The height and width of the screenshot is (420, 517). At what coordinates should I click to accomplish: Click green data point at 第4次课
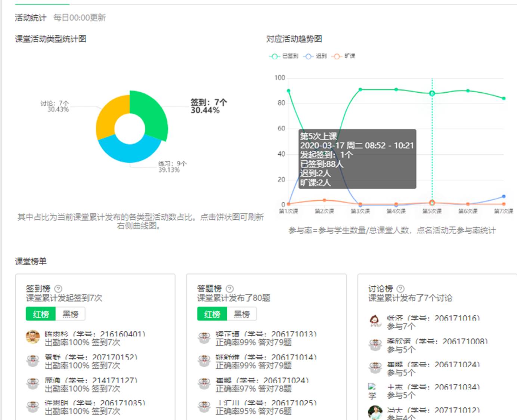[396, 90]
